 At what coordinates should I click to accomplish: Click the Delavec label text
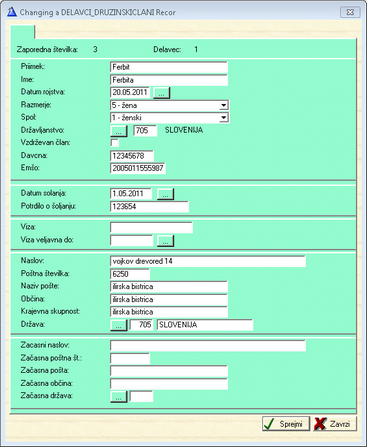point(167,50)
